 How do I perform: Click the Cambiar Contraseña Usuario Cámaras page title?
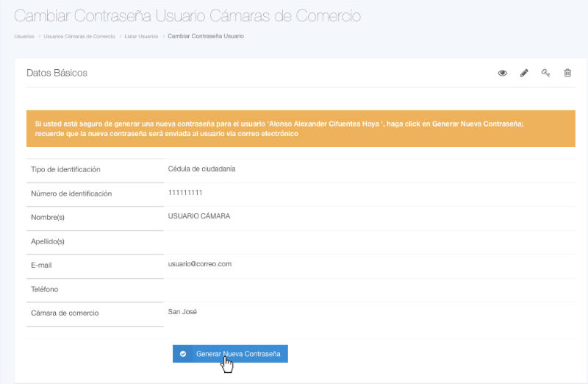click(x=187, y=15)
